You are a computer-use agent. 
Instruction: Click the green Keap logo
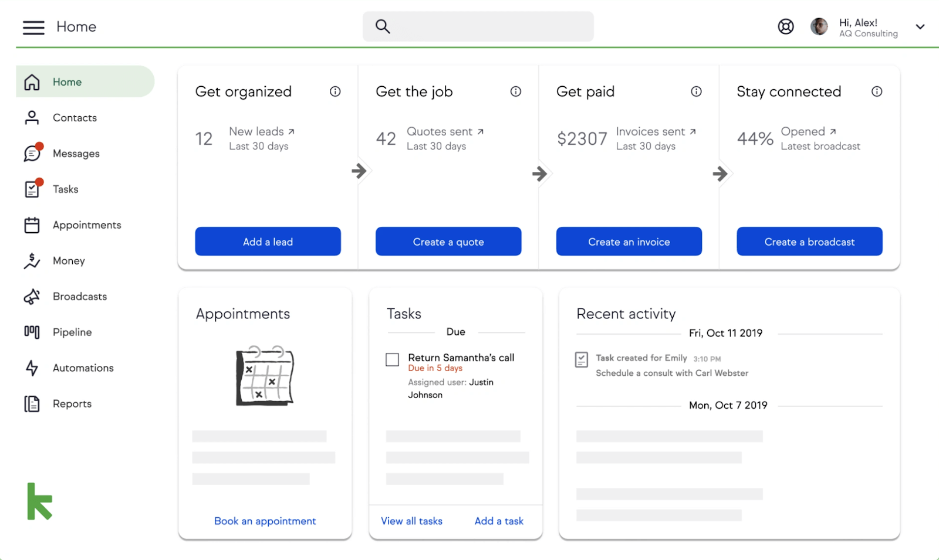39,501
